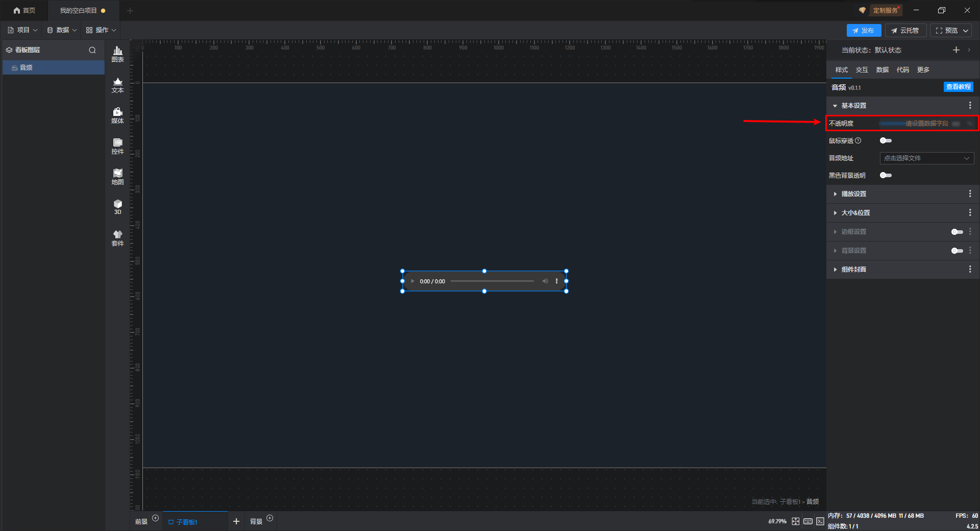Toggle the 鼠标穿透 switch
The image size is (980, 531).
point(886,140)
